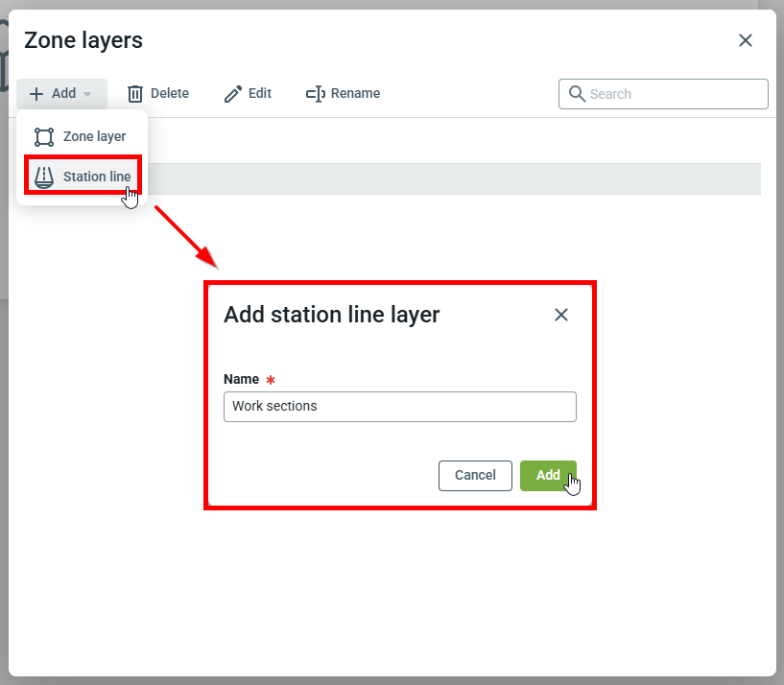
Task: Choose Zone layer from the Add menu
Action: (x=94, y=137)
